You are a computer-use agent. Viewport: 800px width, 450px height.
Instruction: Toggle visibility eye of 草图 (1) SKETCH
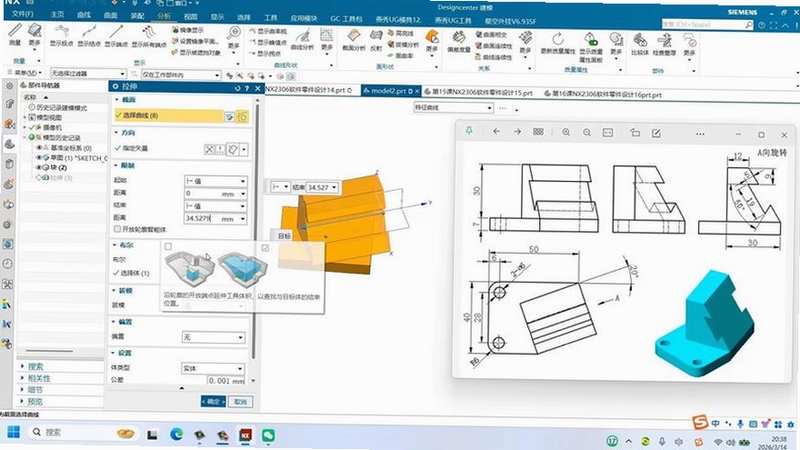pyautogui.click(x=39, y=158)
